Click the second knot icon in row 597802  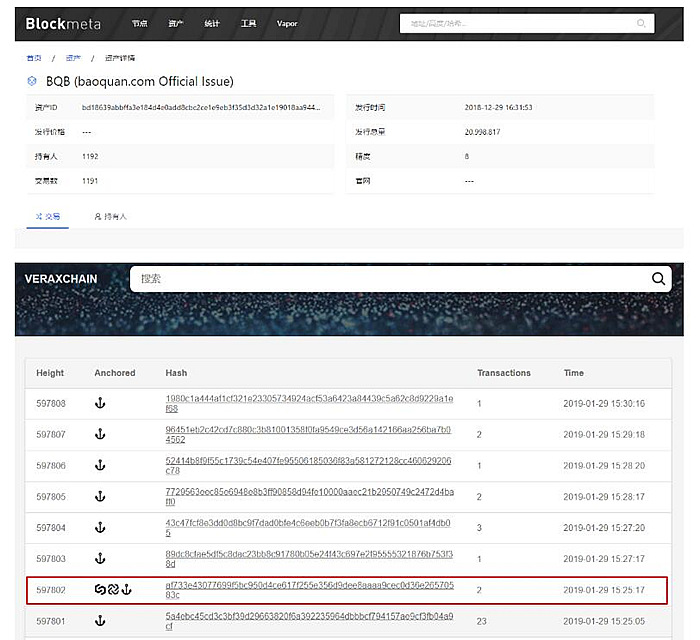pos(113,590)
